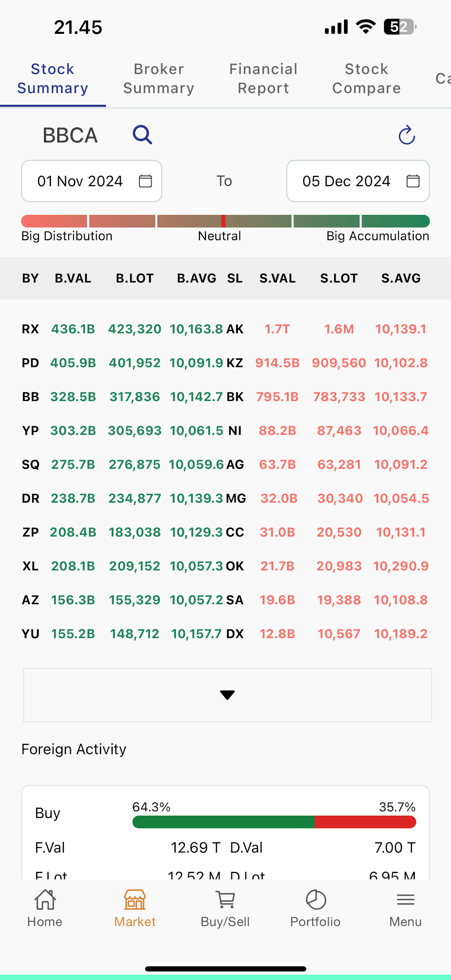The height and width of the screenshot is (980, 451).
Task: Switch to the Broker Summary tab
Action: coord(159,78)
